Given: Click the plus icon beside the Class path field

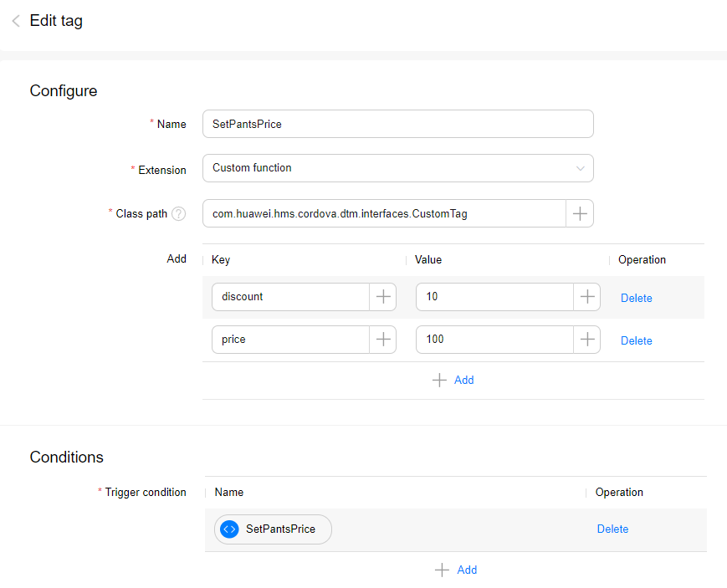Looking at the screenshot, I should pos(580,213).
